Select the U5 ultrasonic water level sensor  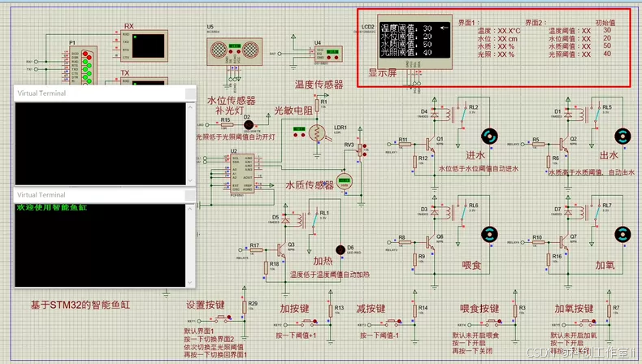click(234, 51)
